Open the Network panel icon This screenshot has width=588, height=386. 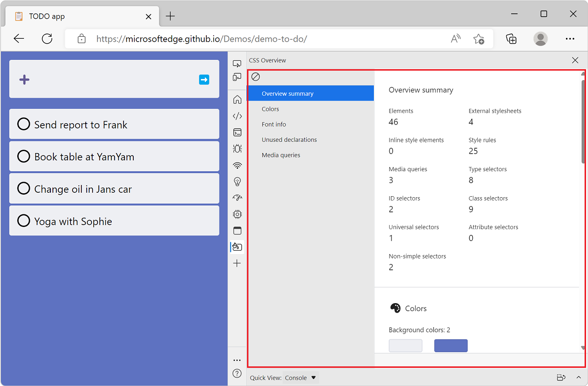[x=237, y=165]
